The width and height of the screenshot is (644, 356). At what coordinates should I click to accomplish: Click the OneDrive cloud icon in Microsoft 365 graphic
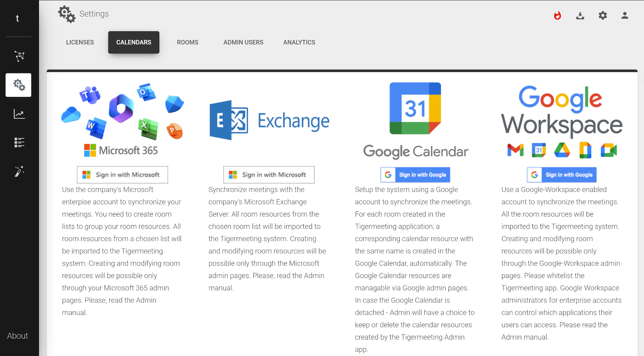pos(71,115)
